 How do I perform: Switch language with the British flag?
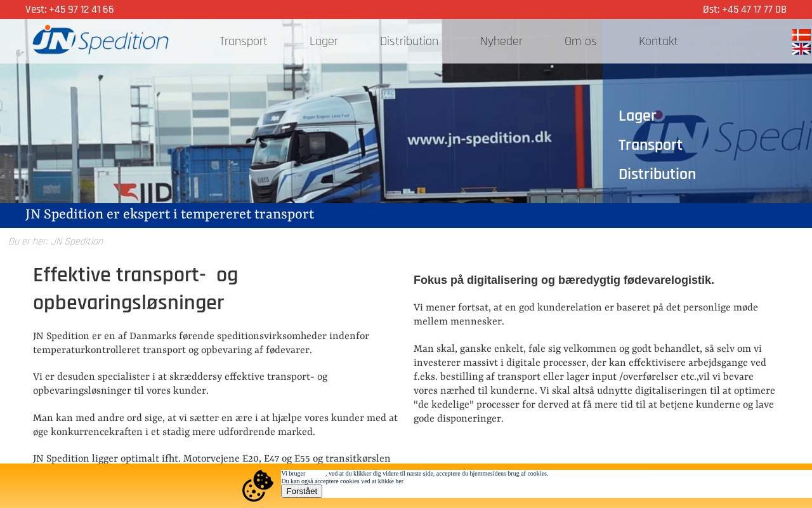click(801, 49)
